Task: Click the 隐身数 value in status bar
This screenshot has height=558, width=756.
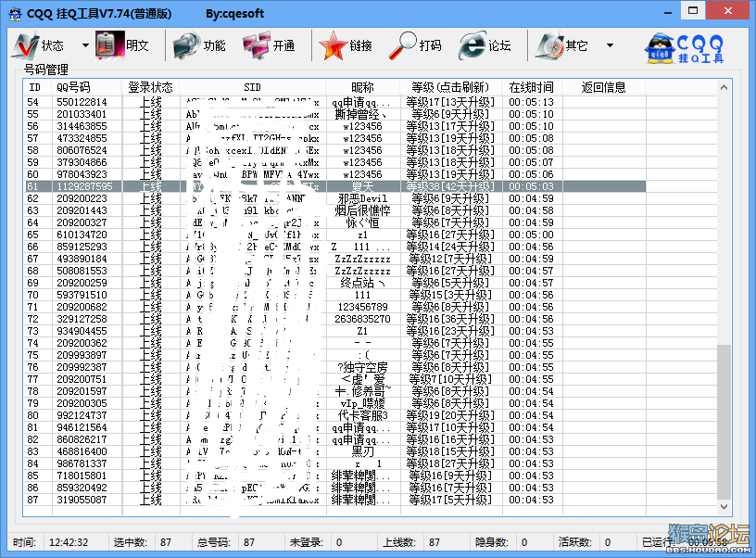Action: coord(524,542)
